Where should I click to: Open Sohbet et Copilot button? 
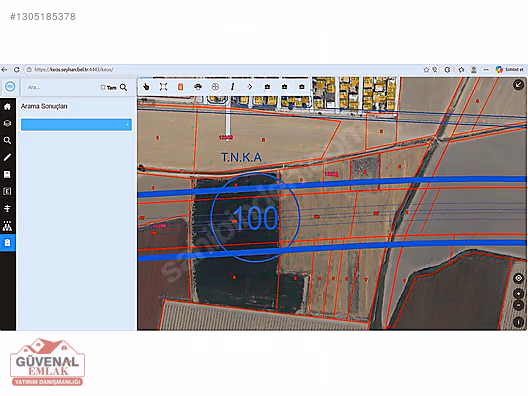[x=510, y=70]
